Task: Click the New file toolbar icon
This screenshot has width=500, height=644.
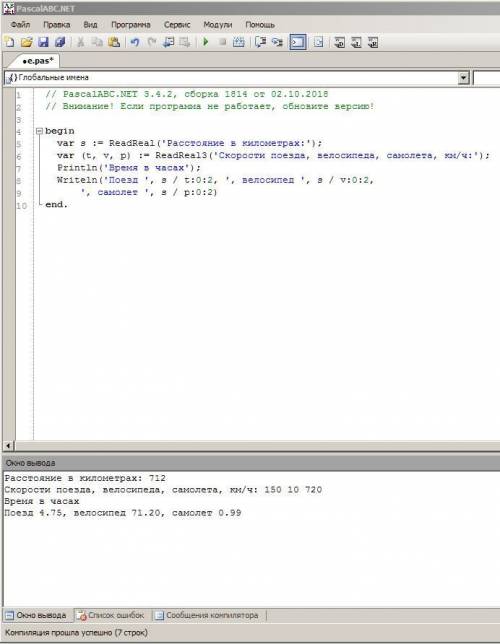Action: 9,42
